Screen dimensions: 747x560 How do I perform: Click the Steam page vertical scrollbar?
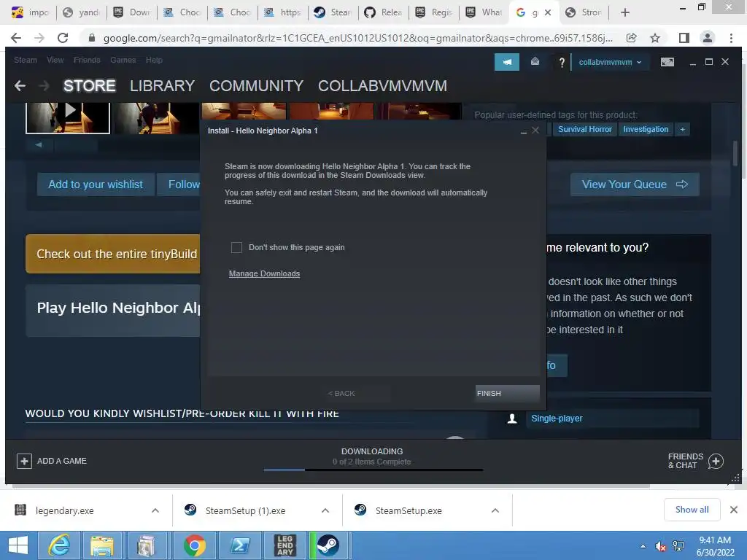coord(735,153)
